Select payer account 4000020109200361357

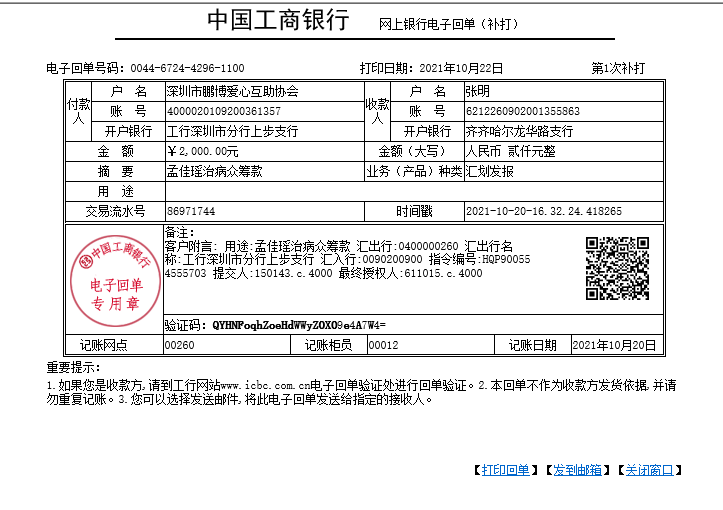tap(224, 111)
